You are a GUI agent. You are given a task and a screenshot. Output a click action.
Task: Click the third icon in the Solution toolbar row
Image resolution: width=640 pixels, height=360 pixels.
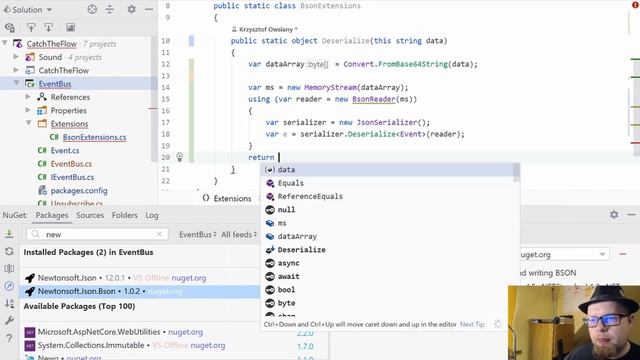click(49, 28)
